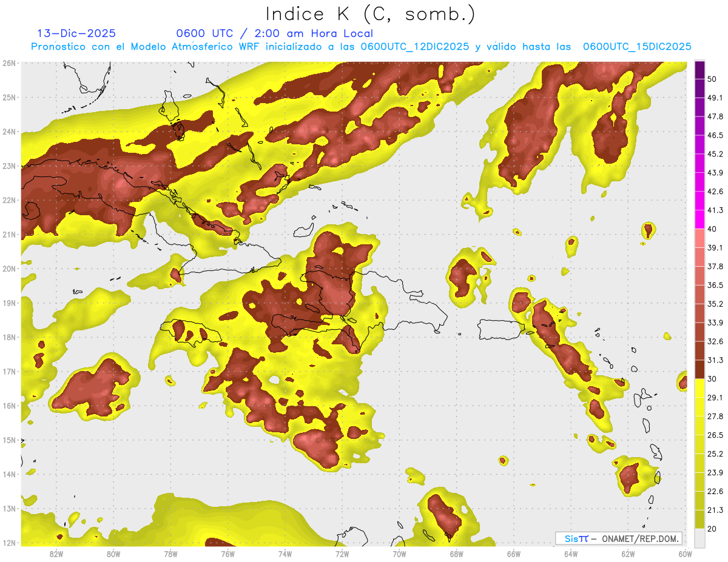Click the '27.8' color scale label

tap(715, 416)
